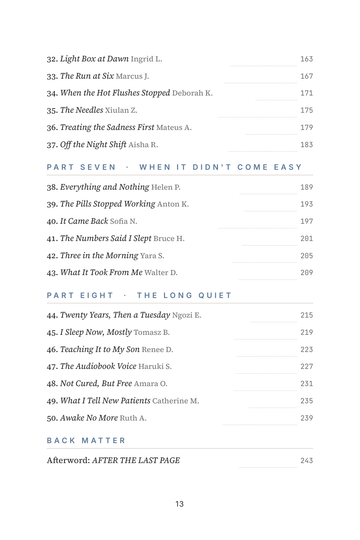Image resolution: width=360 pixels, height=540 pixels.
Task: Open Everything and Nothing by Helen P.
Action: pyautogui.click(x=179, y=187)
